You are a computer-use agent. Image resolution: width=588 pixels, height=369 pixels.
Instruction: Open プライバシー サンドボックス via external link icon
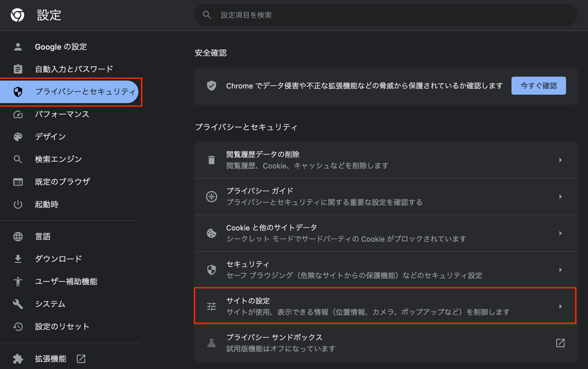point(560,343)
